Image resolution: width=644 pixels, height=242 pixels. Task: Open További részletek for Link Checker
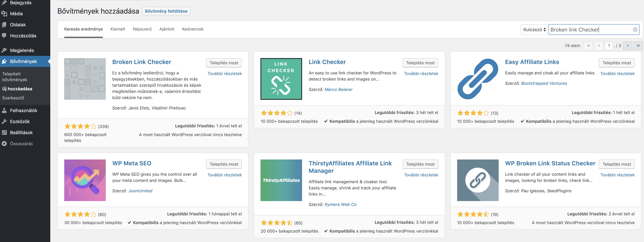click(x=421, y=74)
